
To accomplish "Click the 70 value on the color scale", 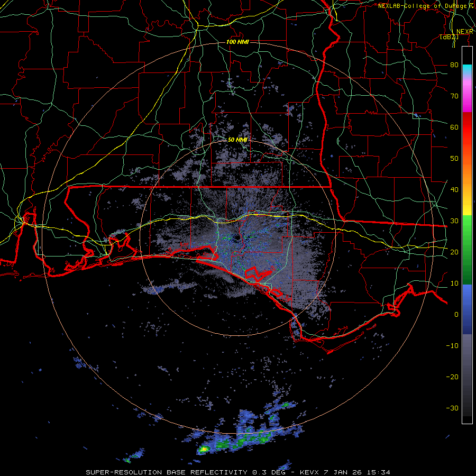I will point(454,96).
